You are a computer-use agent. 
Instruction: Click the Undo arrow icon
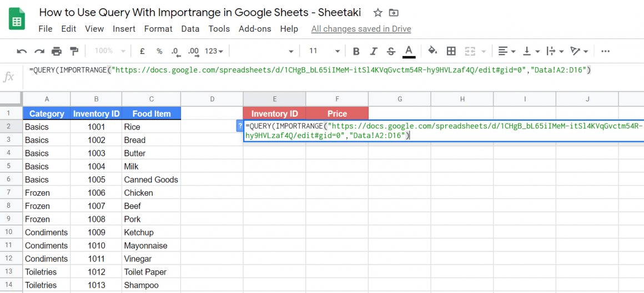point(22,52)
